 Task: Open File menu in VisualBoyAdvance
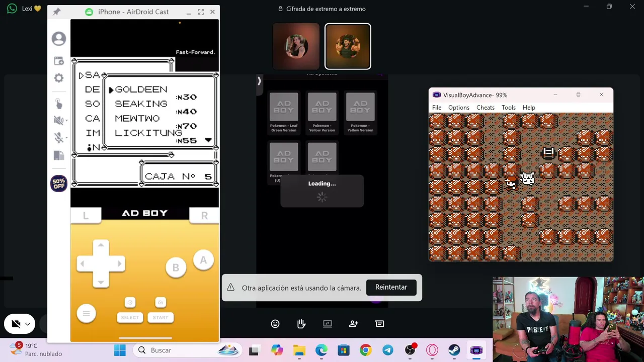[437, 108]
